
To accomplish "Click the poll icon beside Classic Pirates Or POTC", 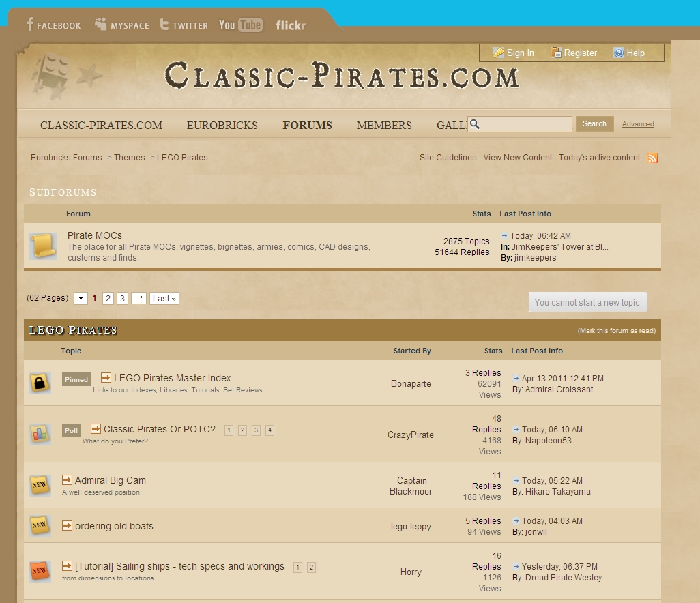I will 40,435.
